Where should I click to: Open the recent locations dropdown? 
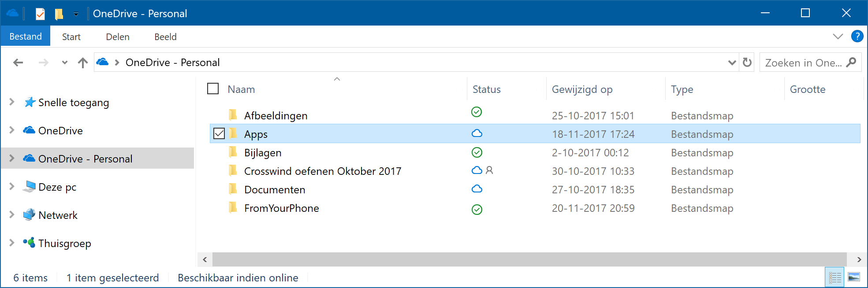pos(65,63)
